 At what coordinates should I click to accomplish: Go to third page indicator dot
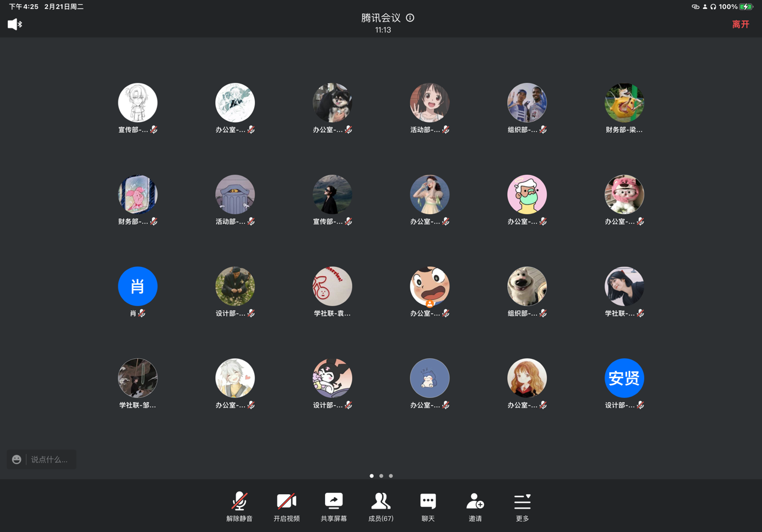[x=391, y=475]
